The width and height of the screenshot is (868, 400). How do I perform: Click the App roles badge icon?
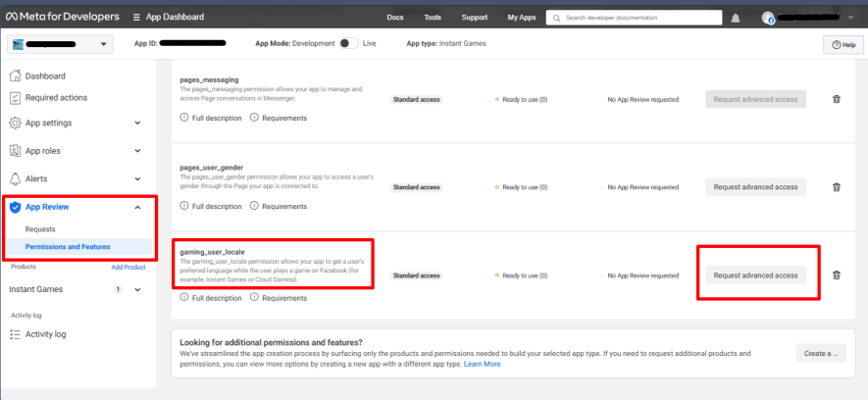coord(16,150)
